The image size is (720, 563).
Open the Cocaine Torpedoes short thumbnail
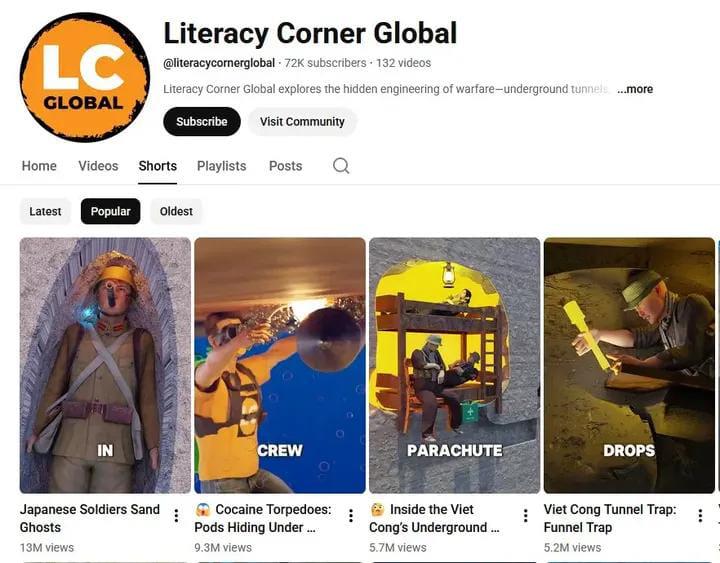point(280,366)
